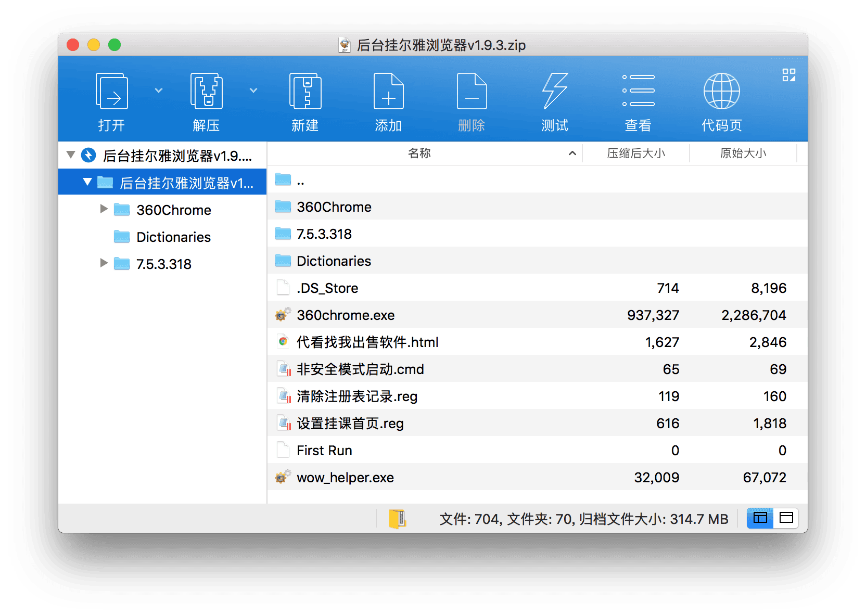Select 7.5.3.318 in the sidebar tree
Viewport: 866px width, 616px height.
pyautogui.click(x=163, y=264)
